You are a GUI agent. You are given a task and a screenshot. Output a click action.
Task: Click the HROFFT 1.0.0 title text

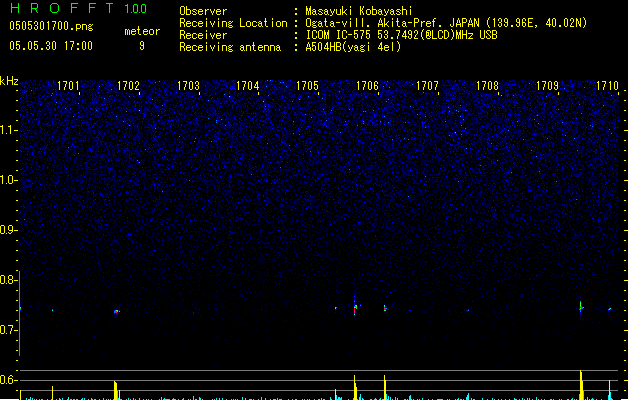(x=78, y=8)
